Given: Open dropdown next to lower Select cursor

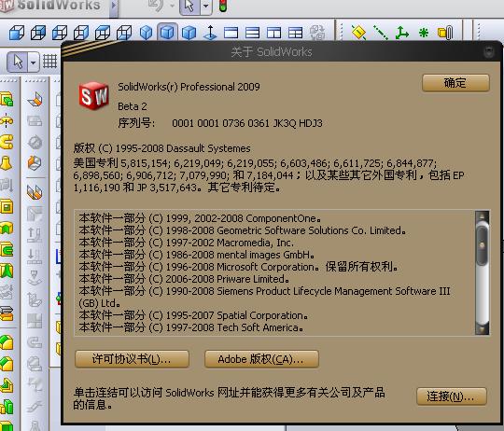Looking at the screenshot, I should click(x=34, y=62).
